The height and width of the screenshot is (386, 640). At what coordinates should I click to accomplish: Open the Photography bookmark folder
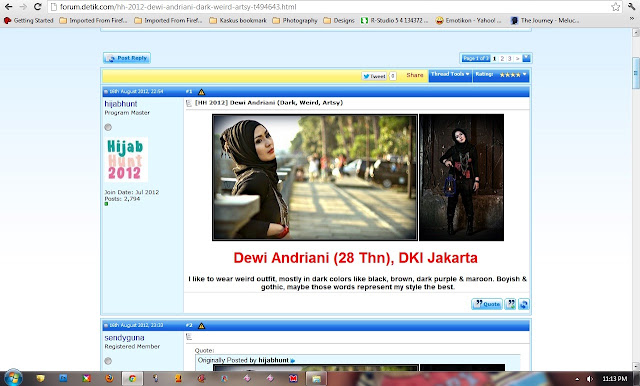click(295, 20)
